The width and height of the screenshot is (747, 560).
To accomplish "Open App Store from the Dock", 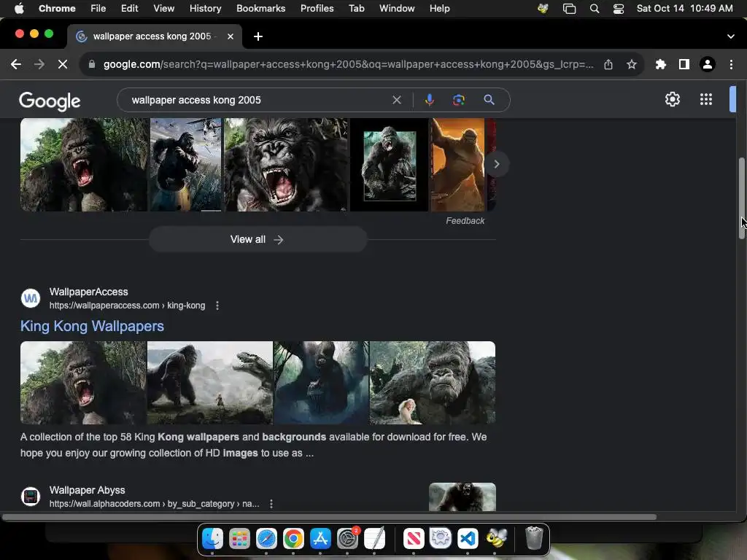I will coord(320,539).
